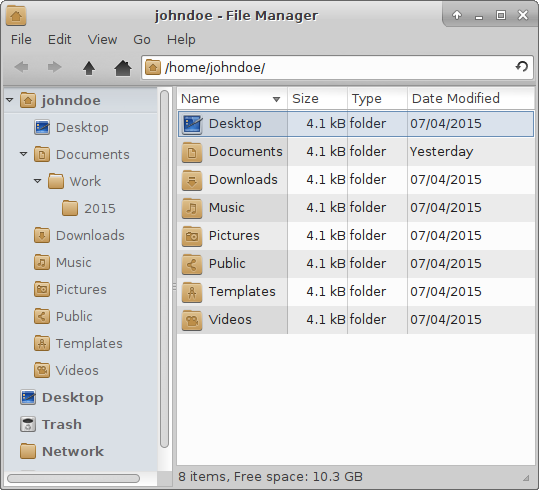539x490 pixels.
Task: Click the Forward navigation arrow
Action: [54, 67]
